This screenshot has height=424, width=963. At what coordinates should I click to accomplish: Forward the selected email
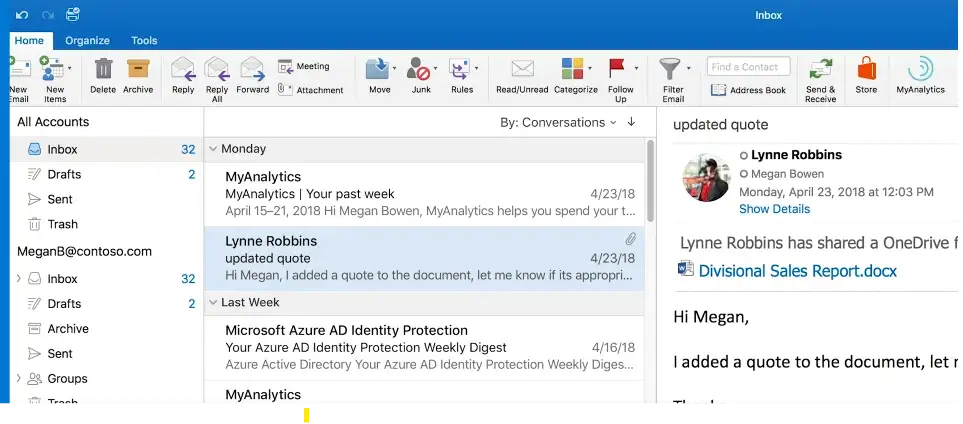252,70
